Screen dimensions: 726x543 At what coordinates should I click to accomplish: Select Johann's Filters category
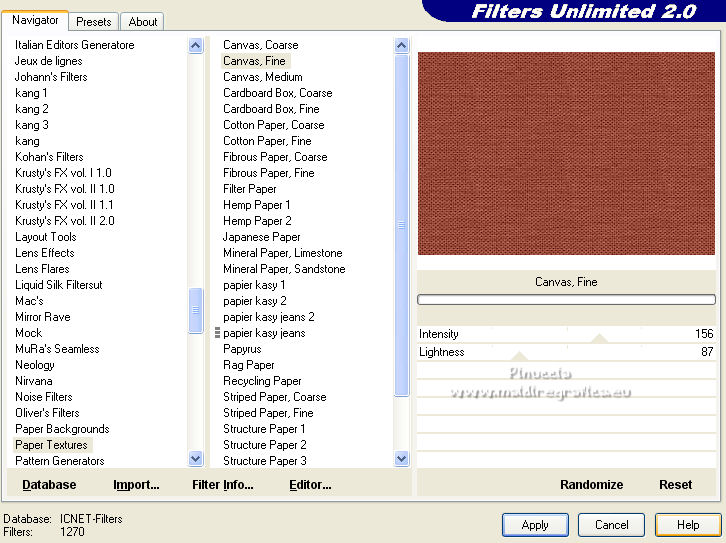(x=51, y=77)
